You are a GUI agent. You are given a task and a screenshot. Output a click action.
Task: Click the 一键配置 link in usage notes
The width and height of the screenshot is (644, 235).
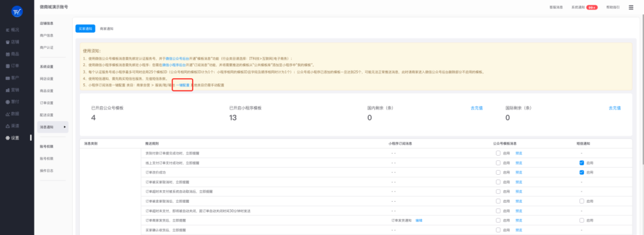coord(183,85)
